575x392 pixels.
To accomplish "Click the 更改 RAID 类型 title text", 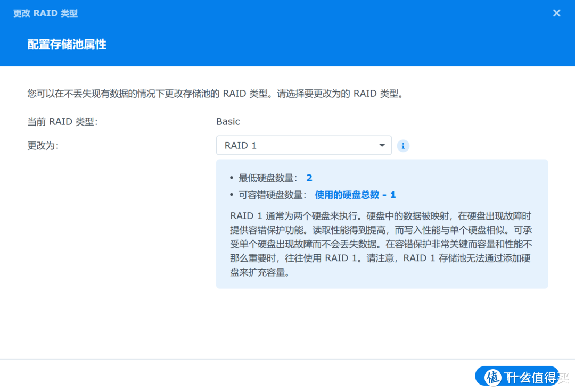I will pyautogui.click(x=45, y=13).
